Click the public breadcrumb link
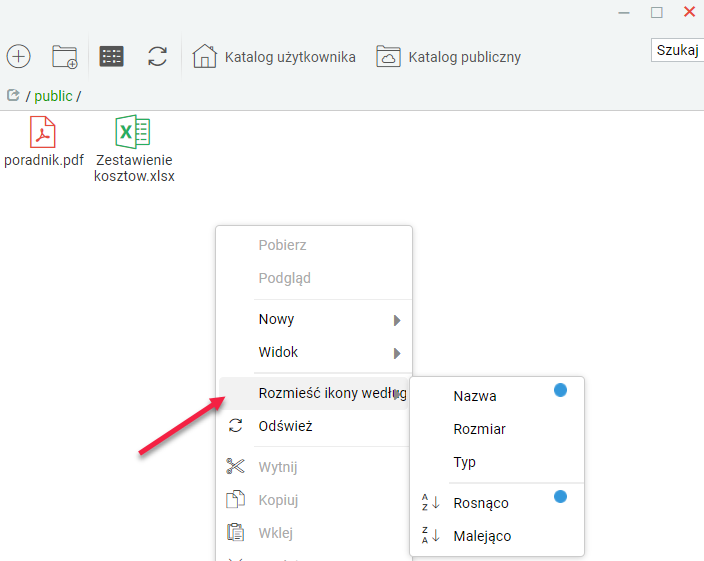This screenshot has width=704, height=561. coord(53,96)
